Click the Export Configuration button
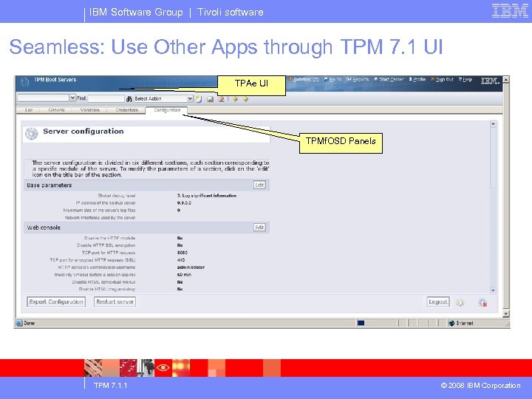 [x=56, y=301]
